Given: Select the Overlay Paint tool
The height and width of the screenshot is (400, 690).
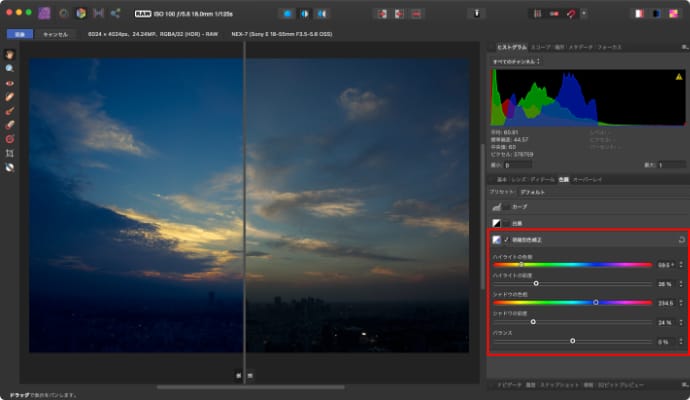Looking at the screenshot, I should tap(10, 110).
